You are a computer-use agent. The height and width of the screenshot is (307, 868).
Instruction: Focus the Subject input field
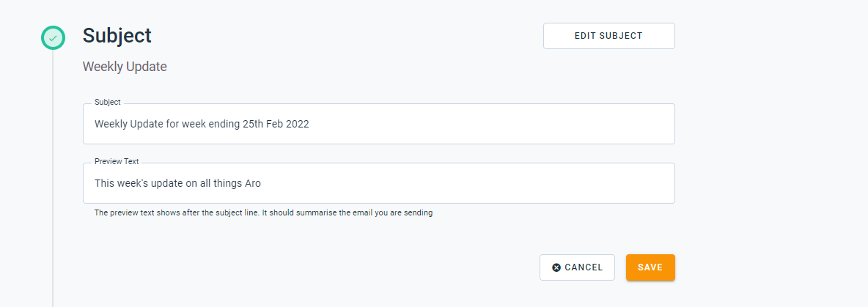(378, 124)
